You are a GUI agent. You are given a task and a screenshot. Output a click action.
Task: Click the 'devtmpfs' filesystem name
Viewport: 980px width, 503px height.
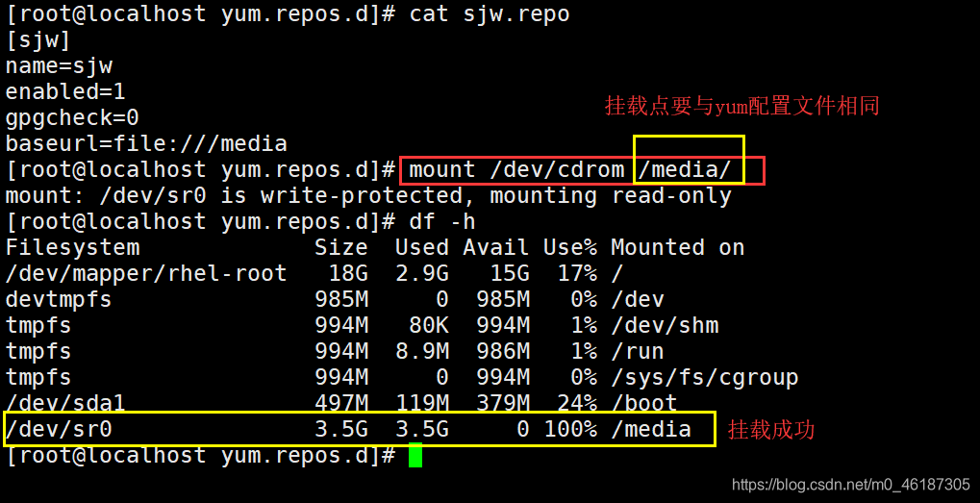tap(59, 300)
